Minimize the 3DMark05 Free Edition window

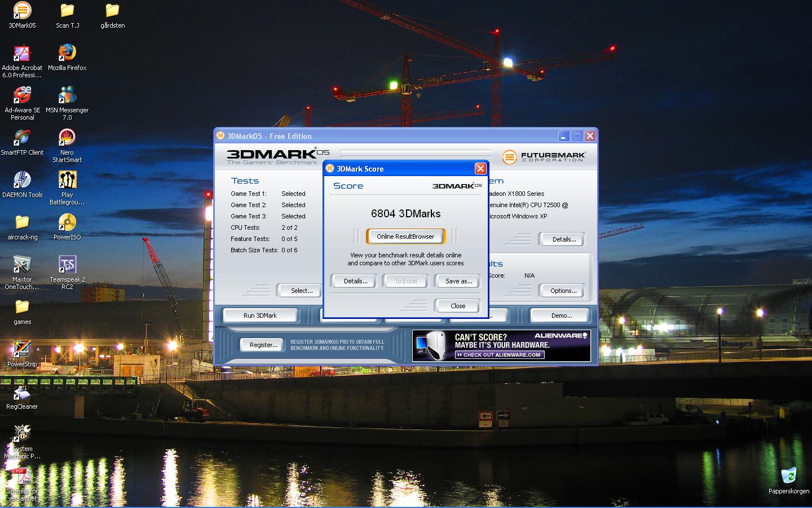pos(564,136)
